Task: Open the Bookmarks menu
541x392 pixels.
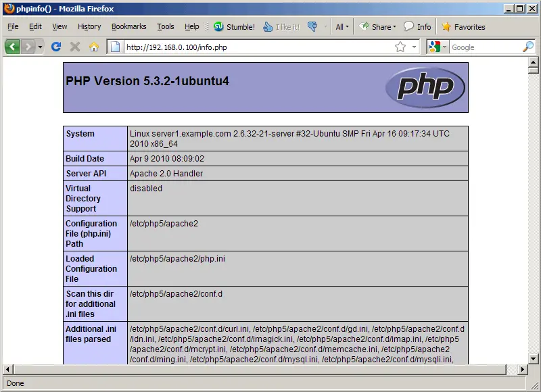Action: (128, 26)
